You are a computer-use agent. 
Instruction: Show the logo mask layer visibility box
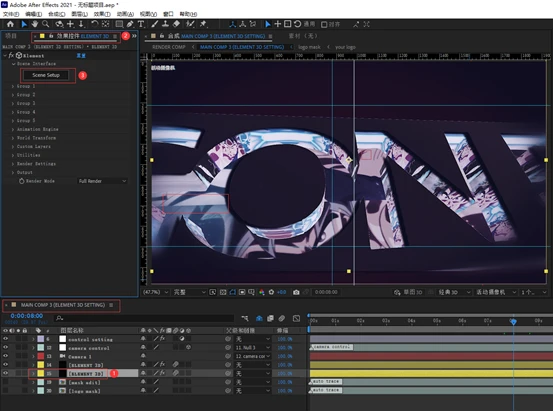5,391
